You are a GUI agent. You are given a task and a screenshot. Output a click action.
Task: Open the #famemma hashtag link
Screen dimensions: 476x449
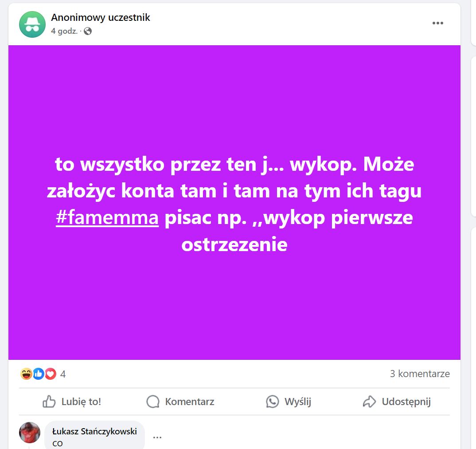pos(107,218)
